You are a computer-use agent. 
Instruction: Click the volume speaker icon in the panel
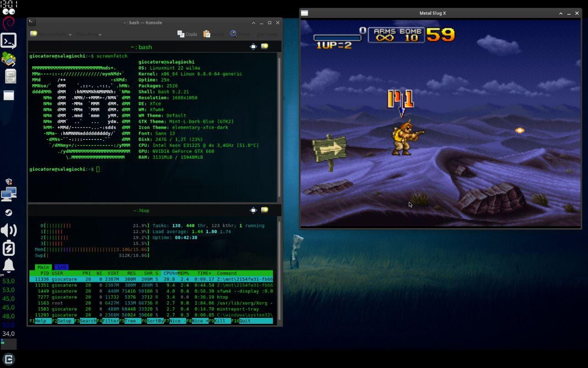9,230
